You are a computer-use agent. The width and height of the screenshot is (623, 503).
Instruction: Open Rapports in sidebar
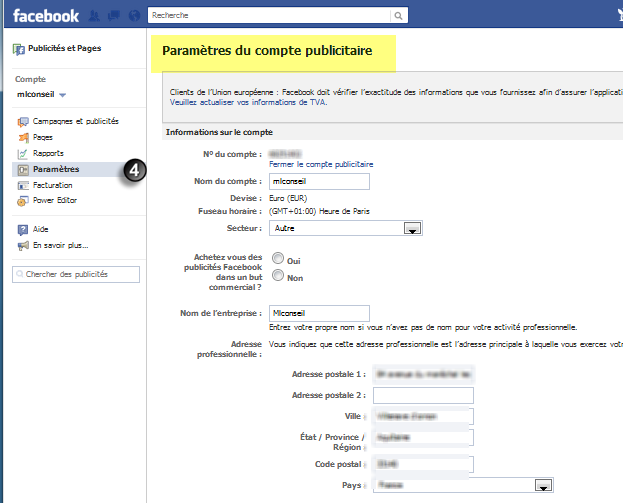(x=48, y=153)
